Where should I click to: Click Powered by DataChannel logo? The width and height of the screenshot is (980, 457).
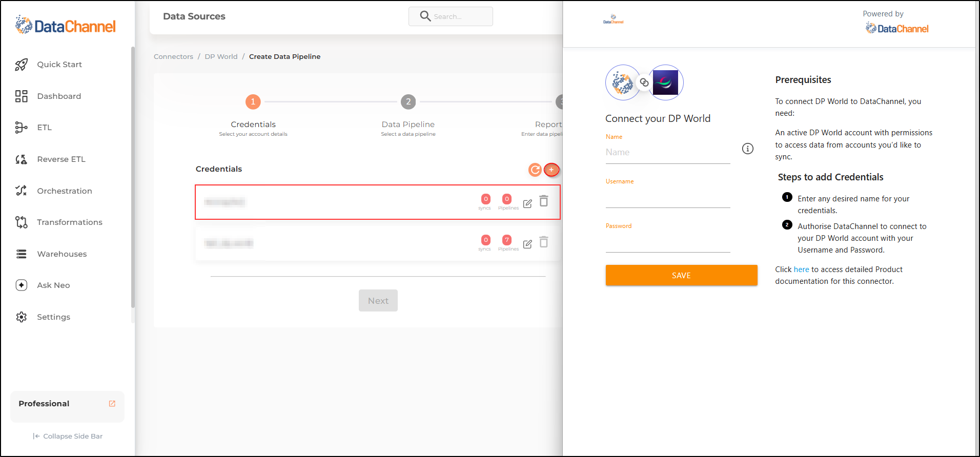[x=896, y=29]
